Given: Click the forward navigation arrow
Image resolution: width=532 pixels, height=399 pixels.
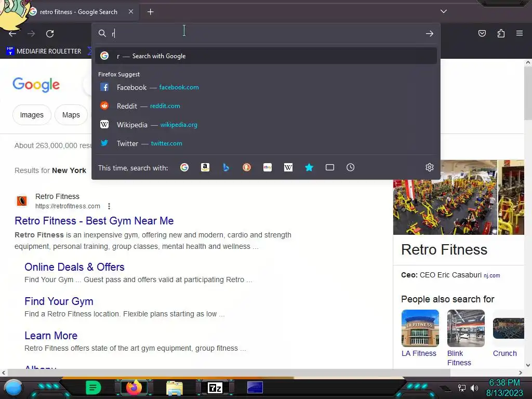Looking at the screenshot, I should click(31, 34).
